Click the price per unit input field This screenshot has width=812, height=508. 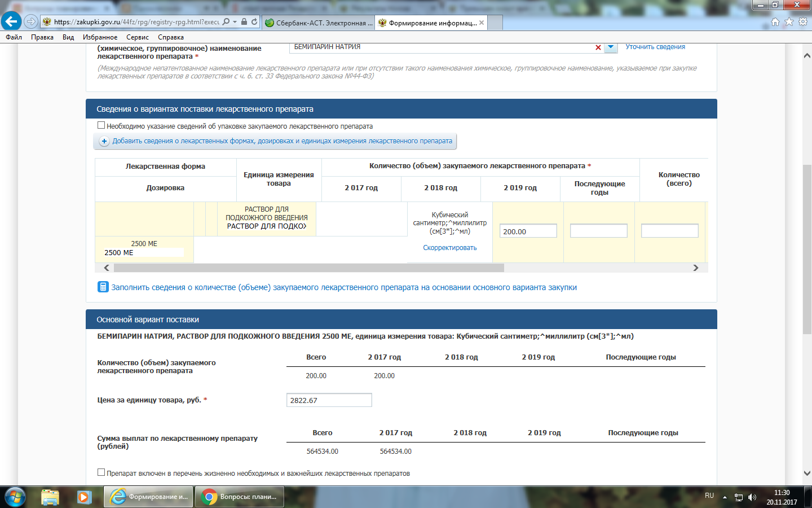pyautogui.click(x=329, y=400)
